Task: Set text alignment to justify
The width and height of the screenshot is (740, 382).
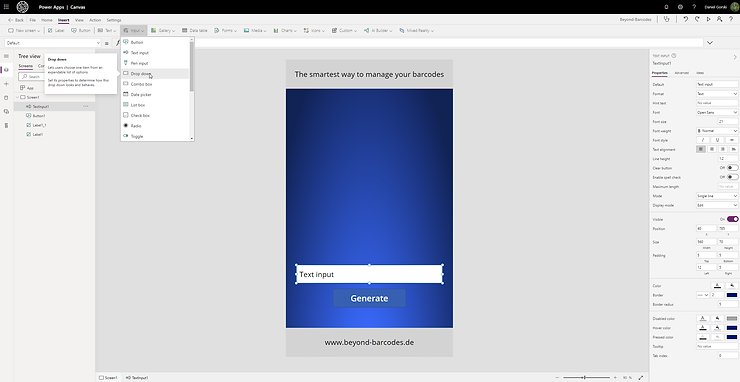Action: click(733, 149)
